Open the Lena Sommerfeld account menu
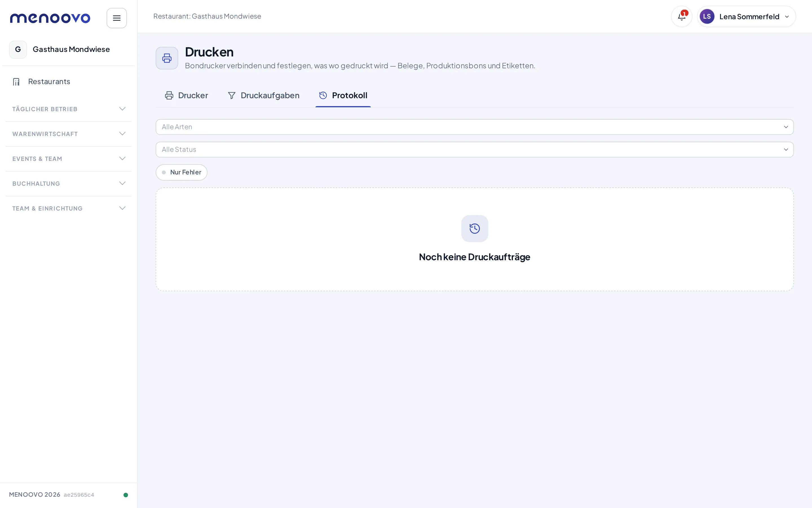The image size is (812, 508). click(x=746, y=16)
